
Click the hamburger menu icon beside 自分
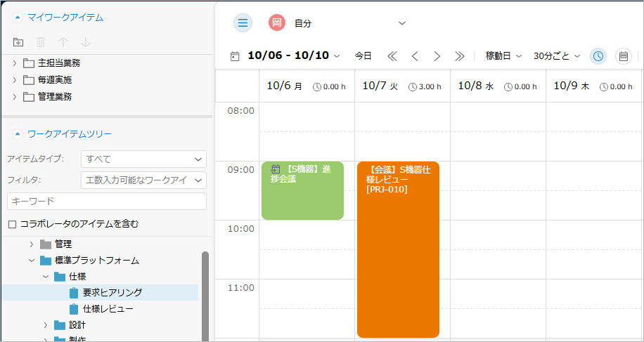[x=243, y=23]
